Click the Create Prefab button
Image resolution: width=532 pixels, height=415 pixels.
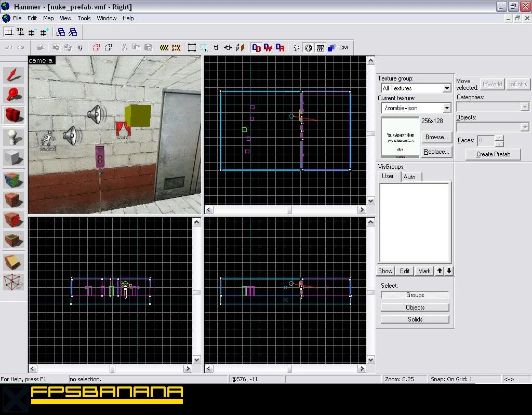tap(493, 154)
